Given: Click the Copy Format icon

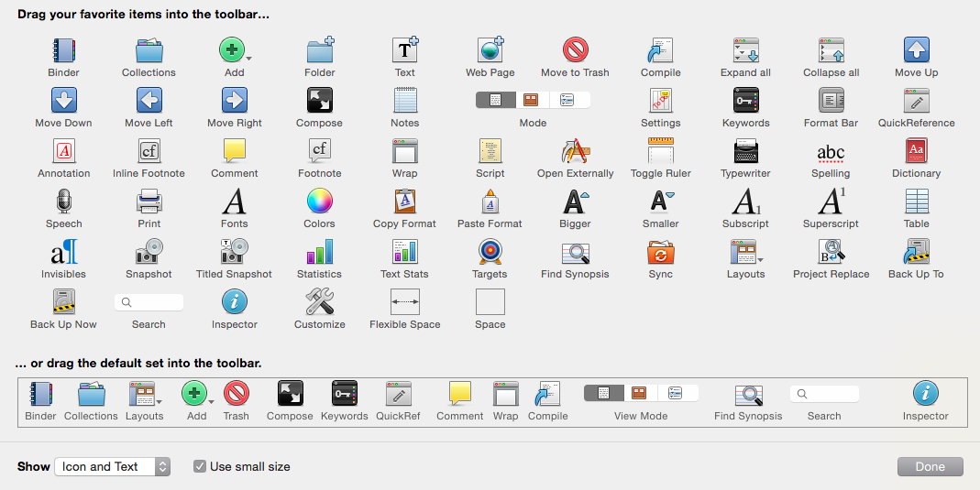Looking at the screenshot, I should [x=405, y=201].
